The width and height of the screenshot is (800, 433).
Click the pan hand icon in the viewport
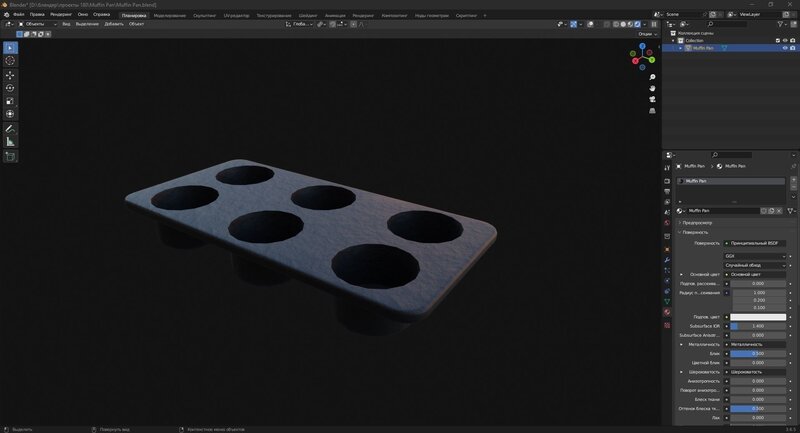tap(651, 86)
